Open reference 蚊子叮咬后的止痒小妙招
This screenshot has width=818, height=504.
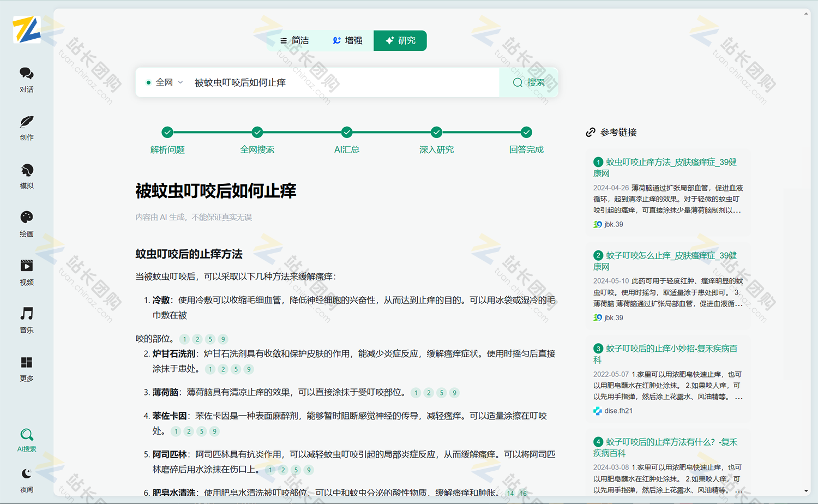click(x=665, y=354)
